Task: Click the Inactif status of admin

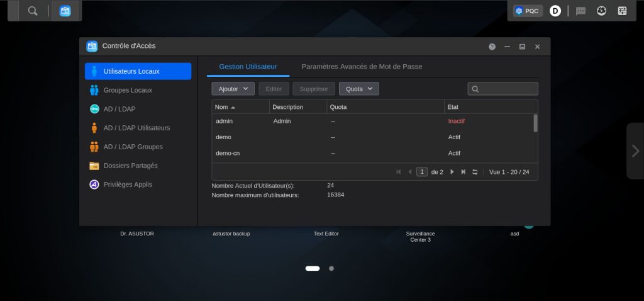Action: [457, 122]
